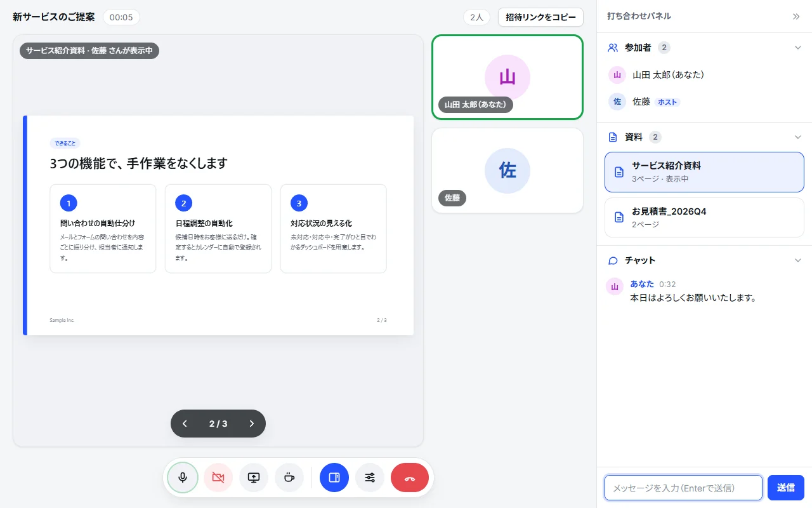Click the document icon beside お見積書_2026Q4
The height and width of the screenshot is (508, 812).
point(619,217)
